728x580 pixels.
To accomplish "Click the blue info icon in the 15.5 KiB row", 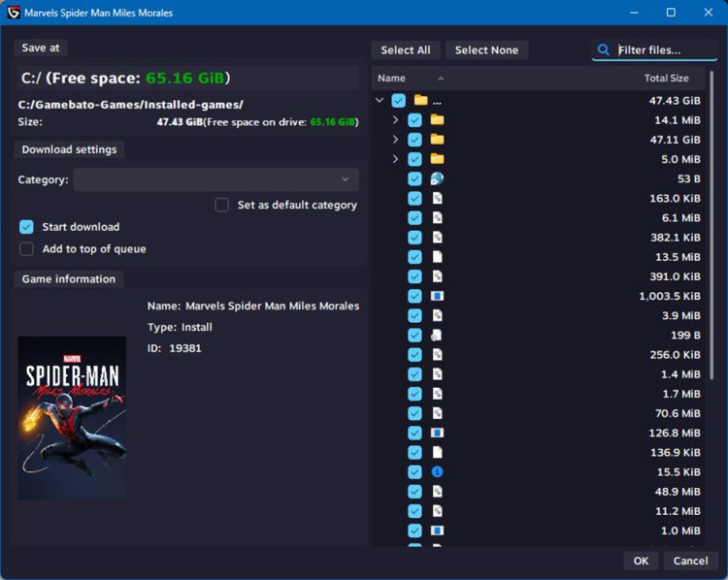I will click(x=437, y=472).
